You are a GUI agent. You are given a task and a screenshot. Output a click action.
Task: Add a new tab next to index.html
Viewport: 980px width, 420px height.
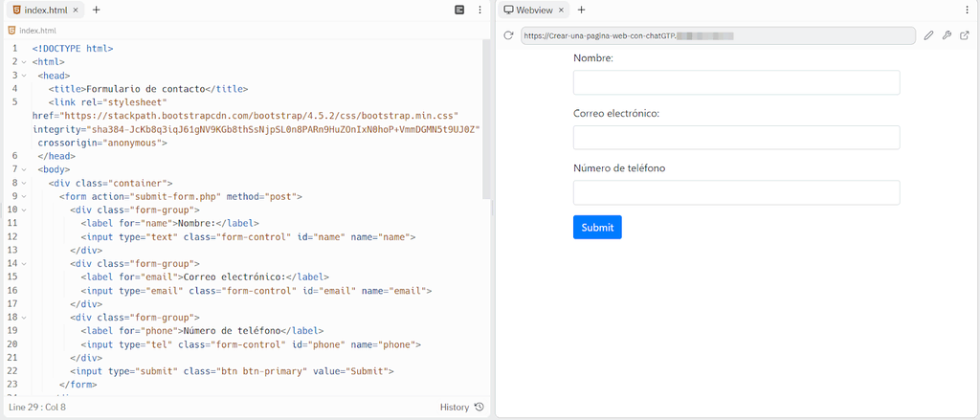click(96, 10)
